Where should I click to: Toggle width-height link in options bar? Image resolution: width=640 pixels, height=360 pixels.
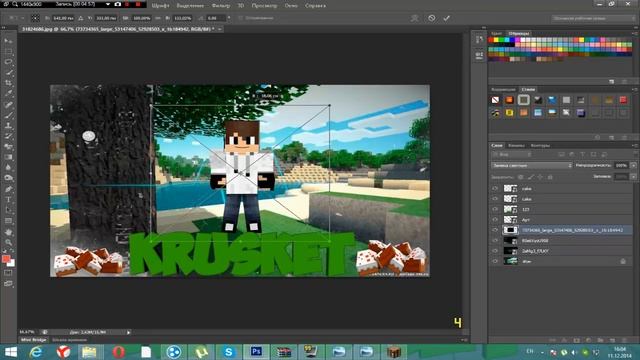158,18
